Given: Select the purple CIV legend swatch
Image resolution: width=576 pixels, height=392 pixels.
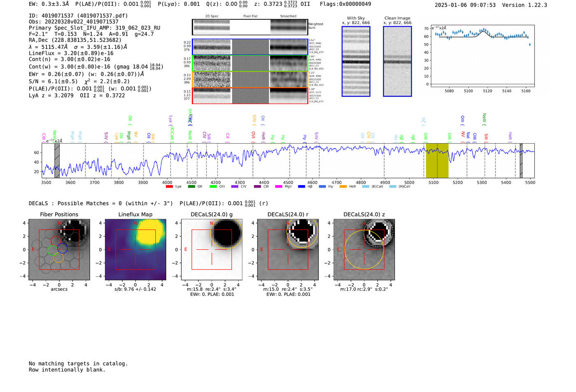Looking at the screenshot, I should click(235, 187).
